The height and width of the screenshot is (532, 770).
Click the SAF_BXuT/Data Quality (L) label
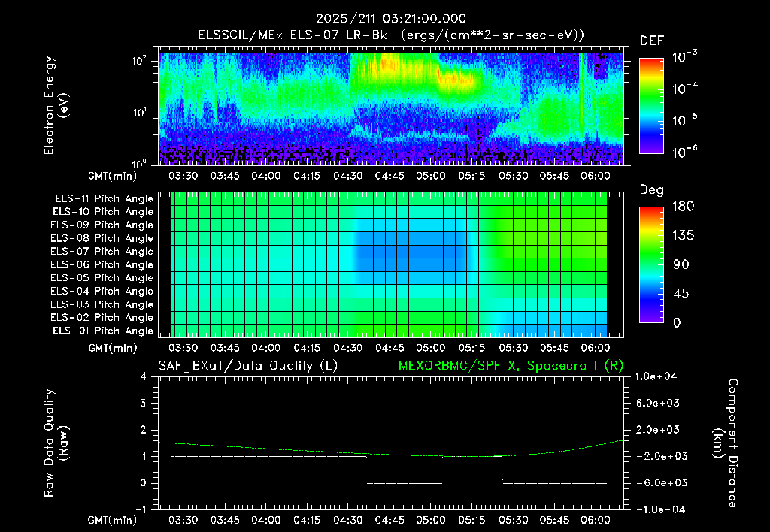pos(248,366)
